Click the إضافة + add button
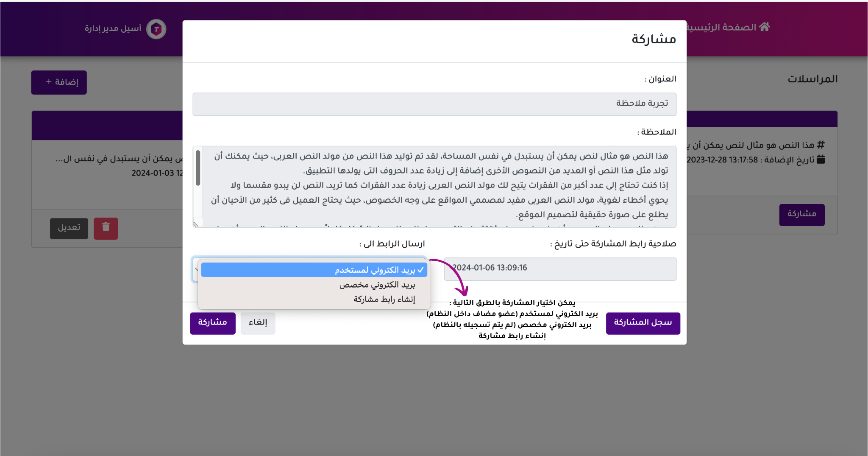The height and width of the screenshot is (456, 868). (59, 82)
